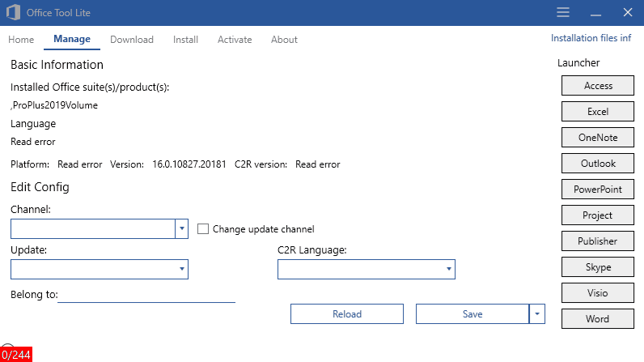
Task: Go to the Install tab
Action: click(x=185, y=40)
